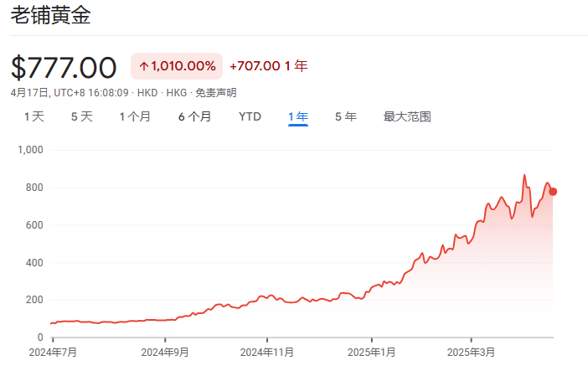Show the 1个月 chart range
The width and height of the screenshot is (588, 371).
[135, 116]
